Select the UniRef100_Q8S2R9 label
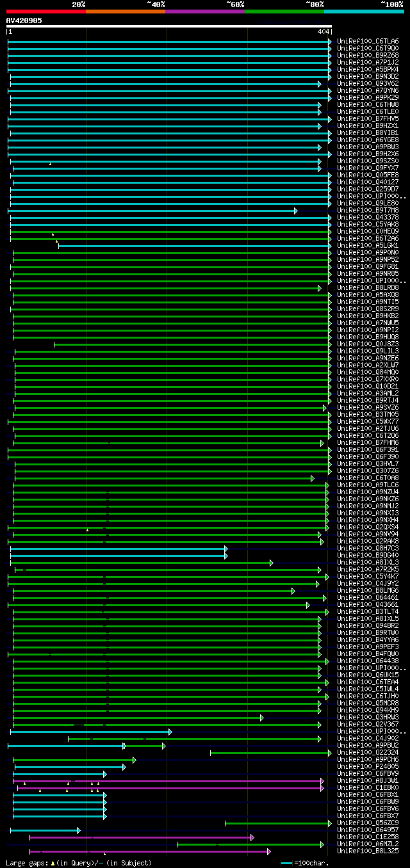This screenshot has width=410, height=868. 368,309
